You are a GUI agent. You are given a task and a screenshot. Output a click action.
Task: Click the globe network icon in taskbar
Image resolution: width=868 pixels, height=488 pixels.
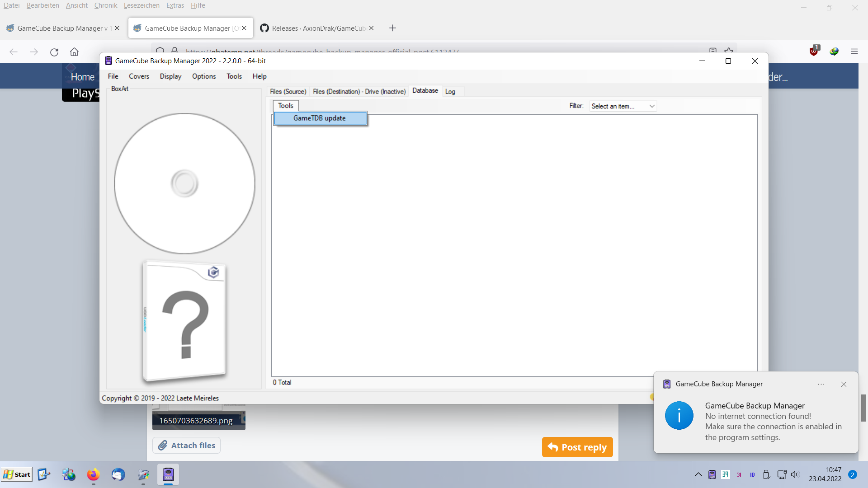click(x=69, y=474)
